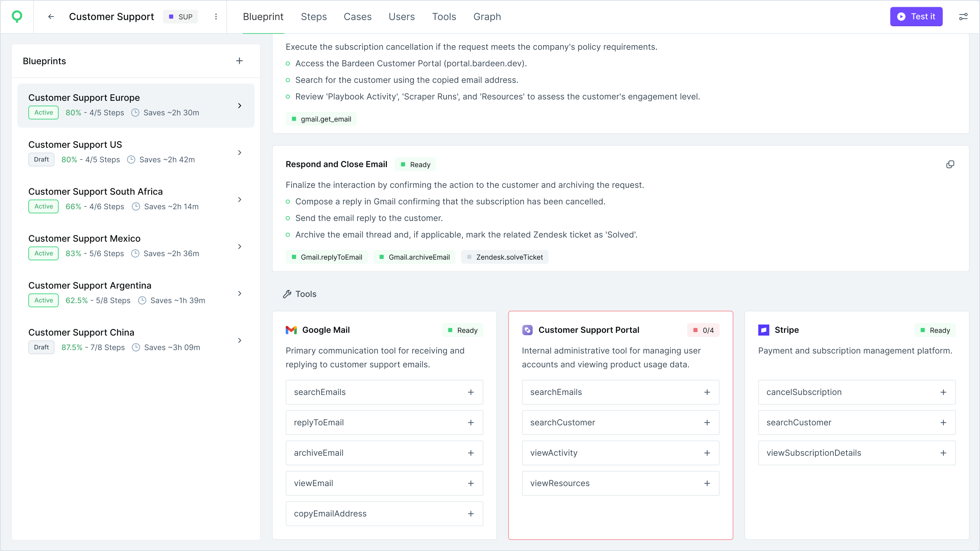The image size is (980, 551).
Task: Click the Stripe logo icon
Action: pyautogui.click(x=763, y=330)
